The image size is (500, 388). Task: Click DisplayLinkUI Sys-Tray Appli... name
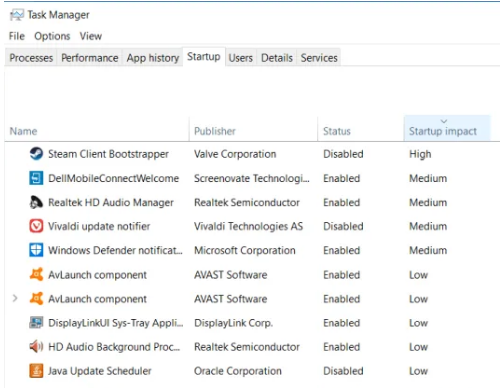tap(116, 323)
